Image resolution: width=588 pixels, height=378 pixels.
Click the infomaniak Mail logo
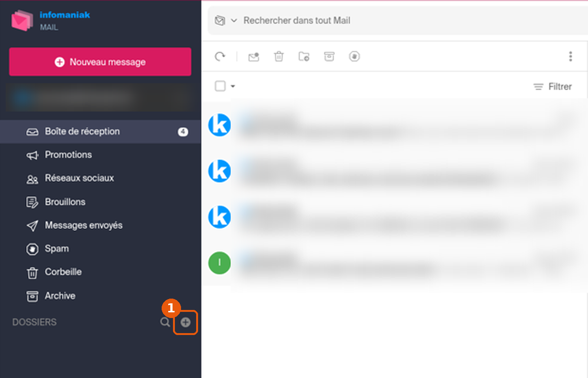coord(51,21)
